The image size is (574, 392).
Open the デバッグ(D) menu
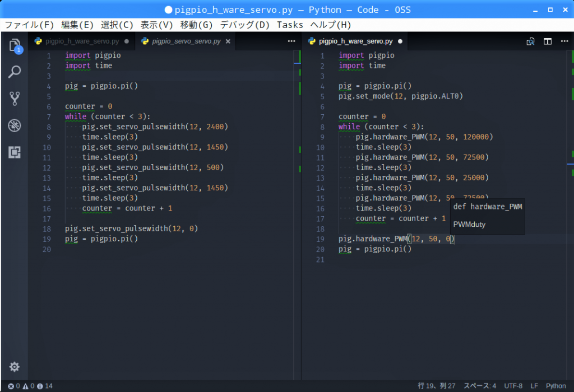pos(244,25)
